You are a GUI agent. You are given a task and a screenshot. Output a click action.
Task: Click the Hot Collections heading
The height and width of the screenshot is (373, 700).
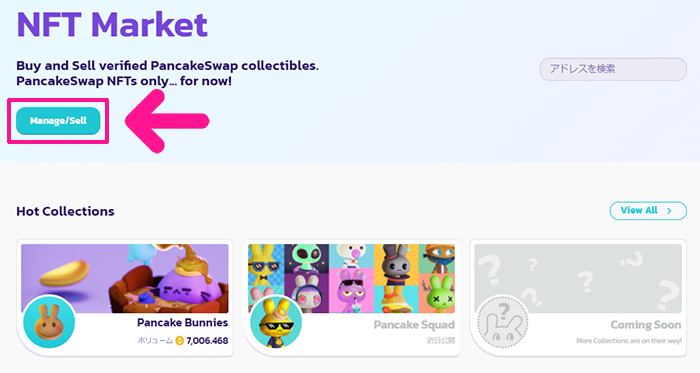coord(65,211)
